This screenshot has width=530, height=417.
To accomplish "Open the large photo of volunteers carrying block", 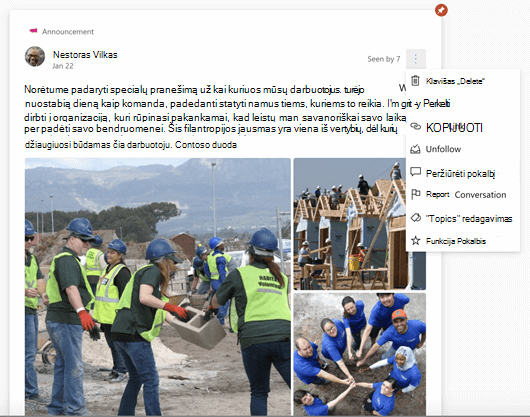I will tap(158, 287).
